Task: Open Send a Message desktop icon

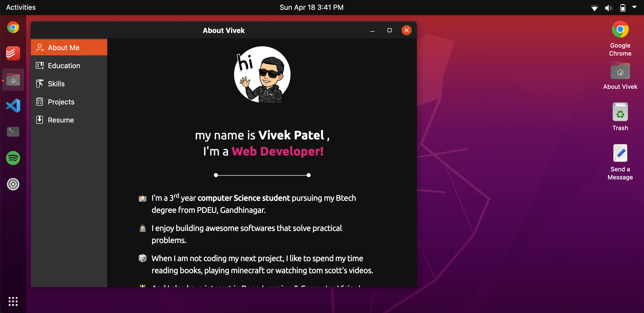Action: (x=620, y=162)
